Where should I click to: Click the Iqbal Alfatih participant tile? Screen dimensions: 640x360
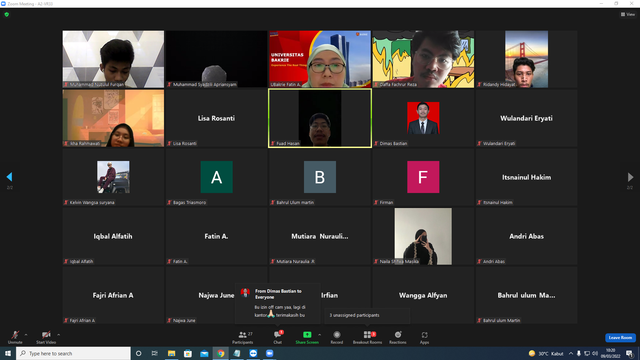113,236
